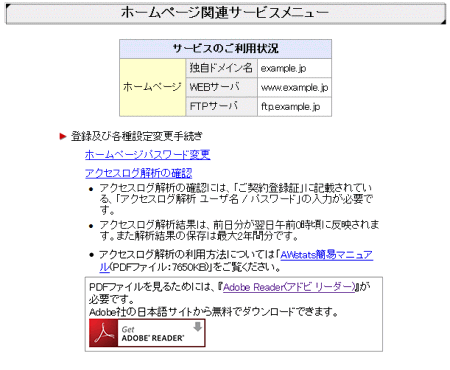The image size is (450, 370).
Task: Click the yellow ホームページ table cell
Action: [x=152, y=87]
